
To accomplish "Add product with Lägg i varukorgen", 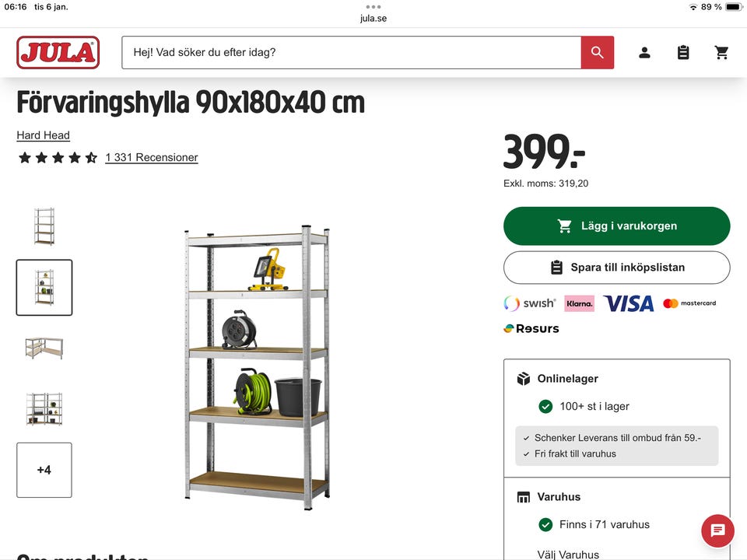I will click(x=616, y=226).
